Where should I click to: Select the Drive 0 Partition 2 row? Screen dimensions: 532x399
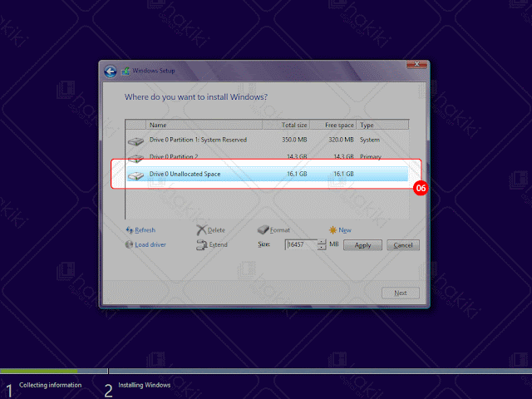[268, 157]
